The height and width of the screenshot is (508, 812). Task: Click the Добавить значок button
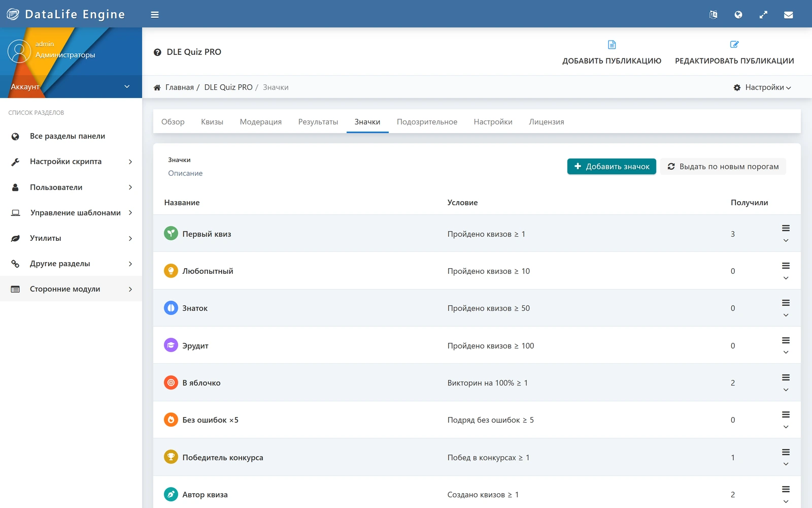tap(612, 167)
